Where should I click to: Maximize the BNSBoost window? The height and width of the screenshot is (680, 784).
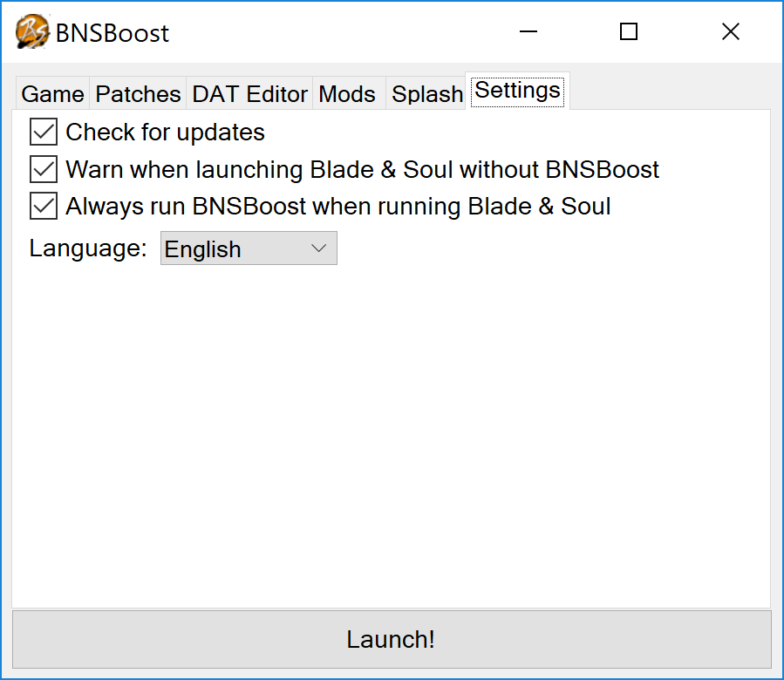pyautogui.click(x=629, y=31)
